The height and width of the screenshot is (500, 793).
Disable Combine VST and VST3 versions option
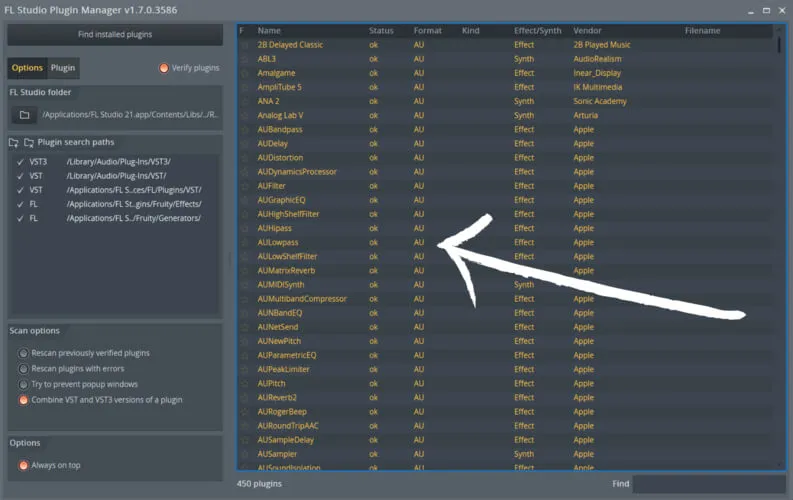pyautogui.click(x=23, y=400)
